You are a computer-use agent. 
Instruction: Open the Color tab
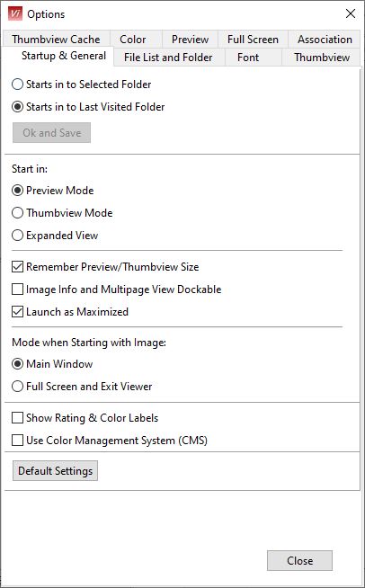click(x=133, y=40)
